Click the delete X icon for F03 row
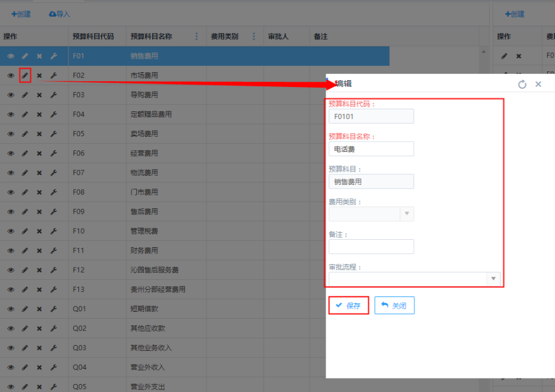555x392 pixels. [x=39, y=95]
